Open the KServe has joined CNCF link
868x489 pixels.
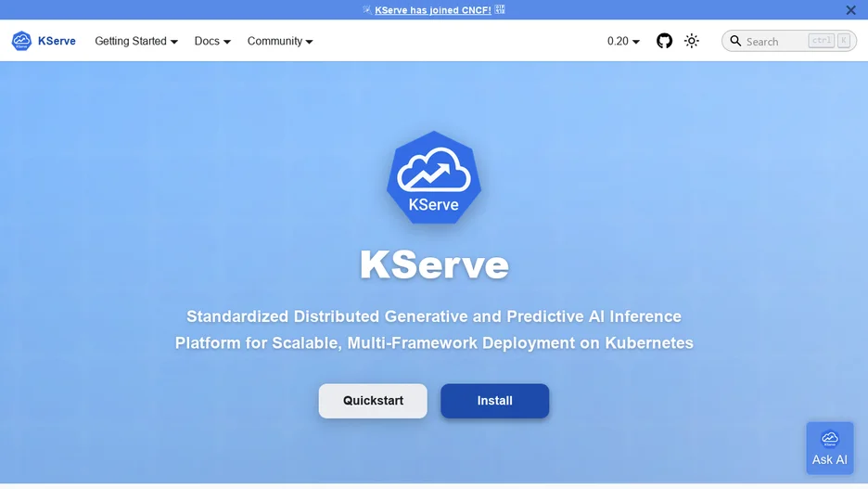click(433, 10)
